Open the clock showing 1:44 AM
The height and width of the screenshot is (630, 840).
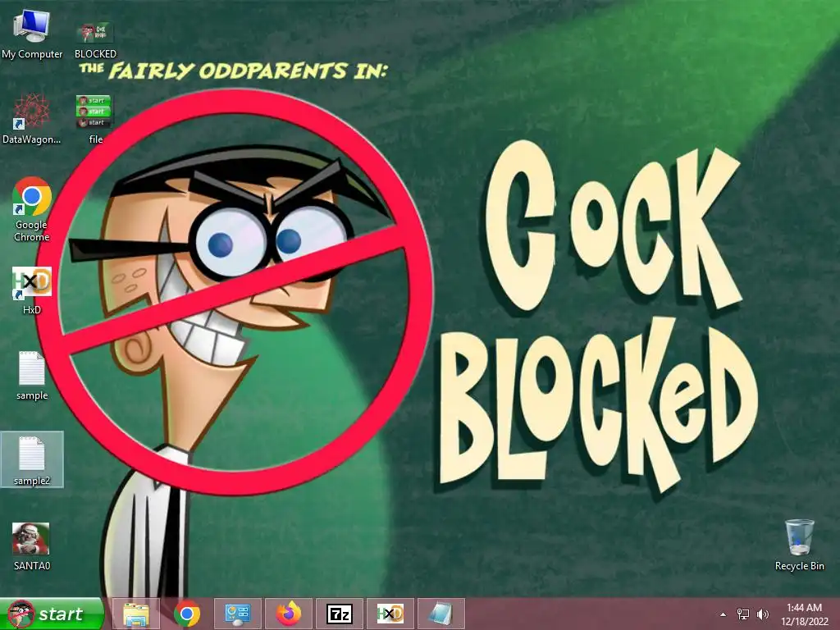804,614
